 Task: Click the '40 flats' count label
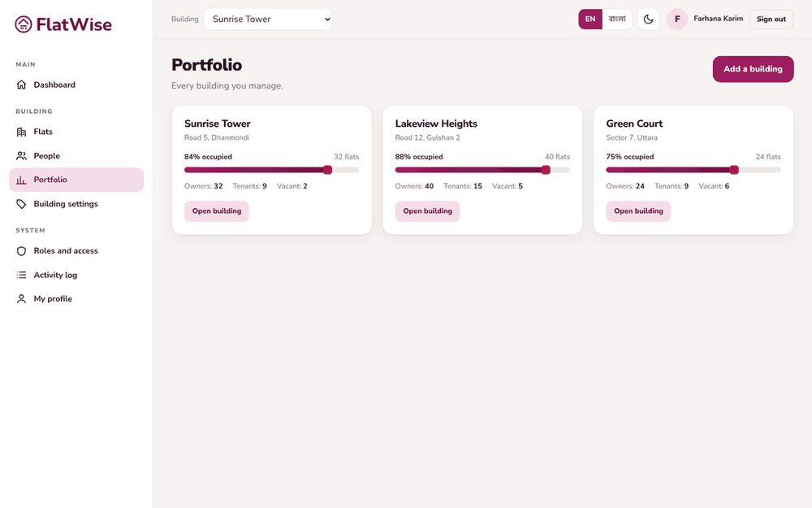click(x=557, y=157)
